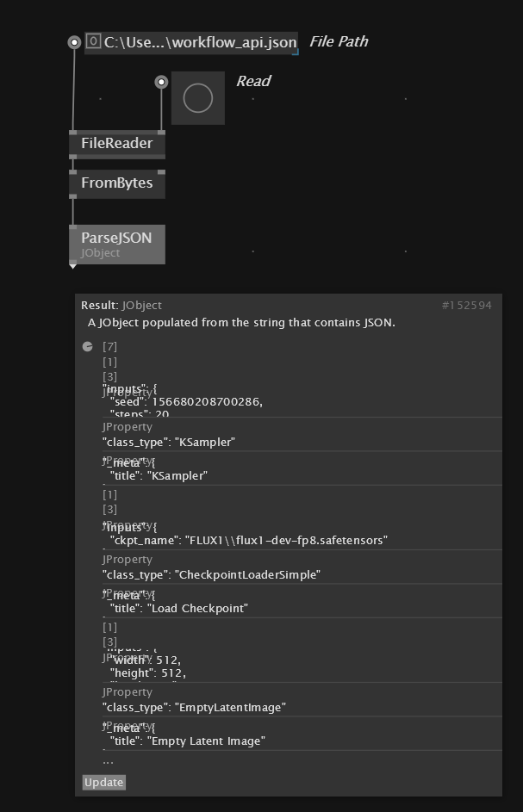Select the FileReader node
The image size is (523, 812).
(x=117, y=144)
